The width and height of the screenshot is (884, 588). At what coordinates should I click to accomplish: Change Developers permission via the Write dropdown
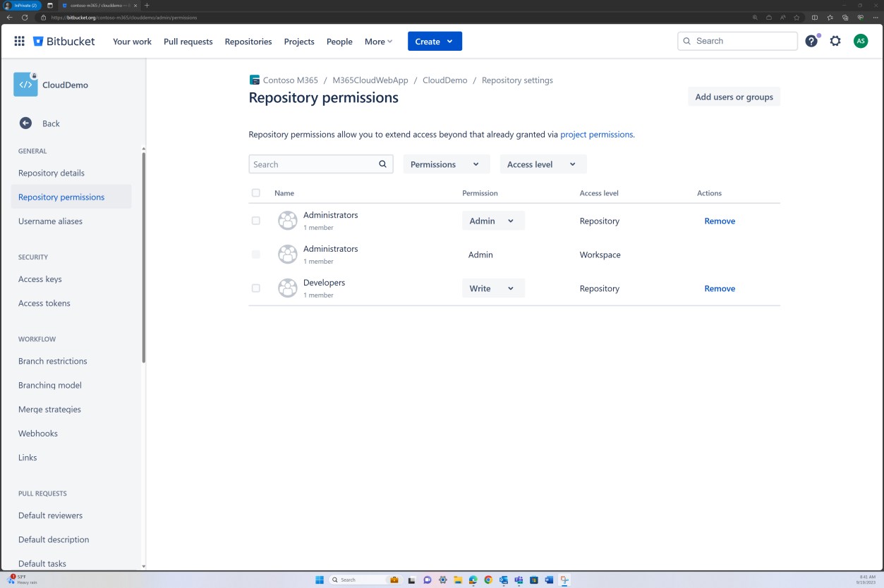pos(493,288)
